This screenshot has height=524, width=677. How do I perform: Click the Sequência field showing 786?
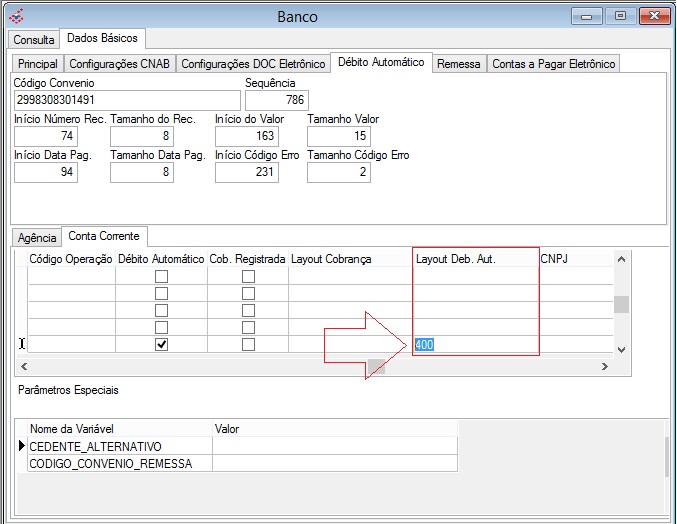click(277, 100)
